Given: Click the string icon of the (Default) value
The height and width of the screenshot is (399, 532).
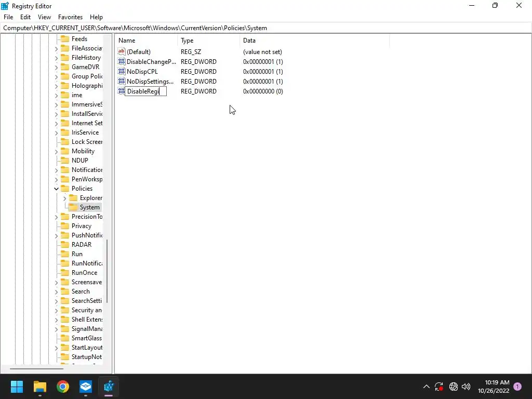Looking at the screenshot, I should tap(122, 51).
